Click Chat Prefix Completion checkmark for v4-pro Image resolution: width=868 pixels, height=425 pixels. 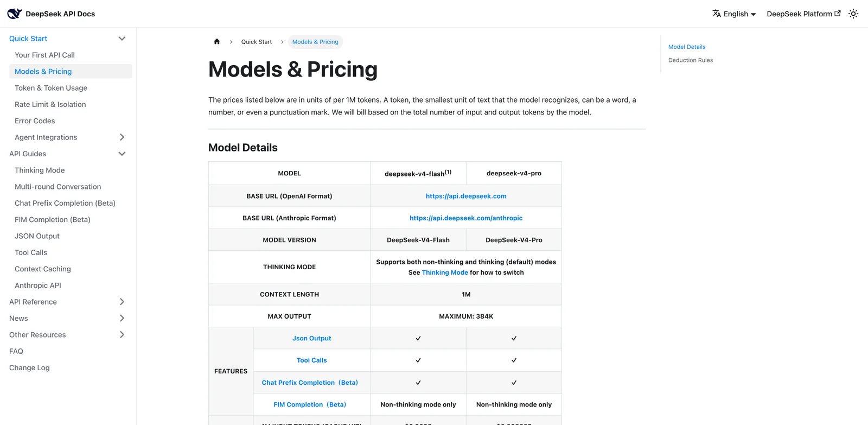pos(514,383)
